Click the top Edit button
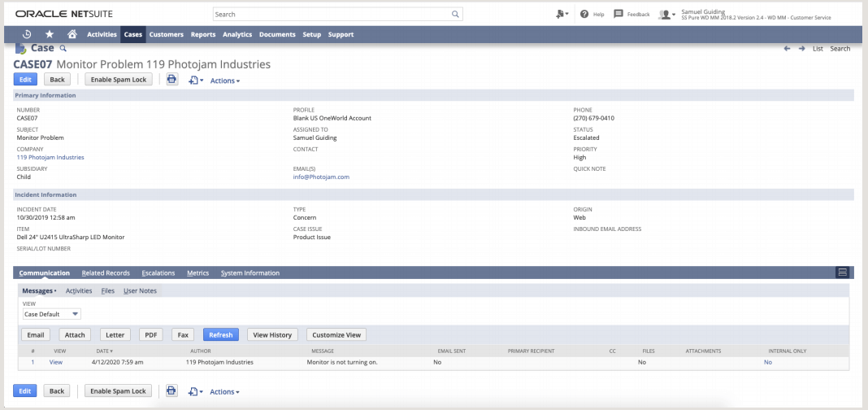868x410 pixels. 25,80
